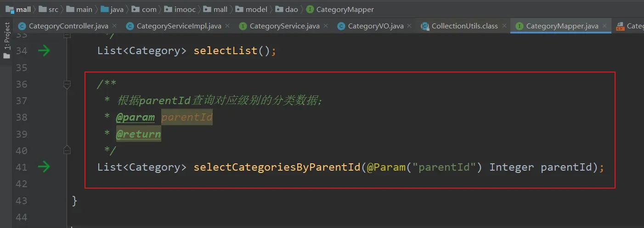Click gutter arrow beside selectList method
Image resolution: width=644 pixels, height=228 pixels.
tap(44, 50)
